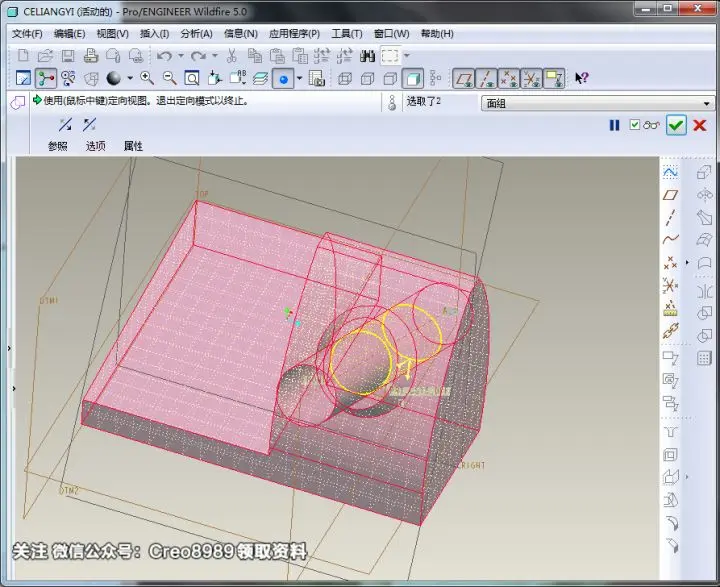Open the 文件(F) menu
Viewport: 720px width, 587px height.
pos(27,34)
